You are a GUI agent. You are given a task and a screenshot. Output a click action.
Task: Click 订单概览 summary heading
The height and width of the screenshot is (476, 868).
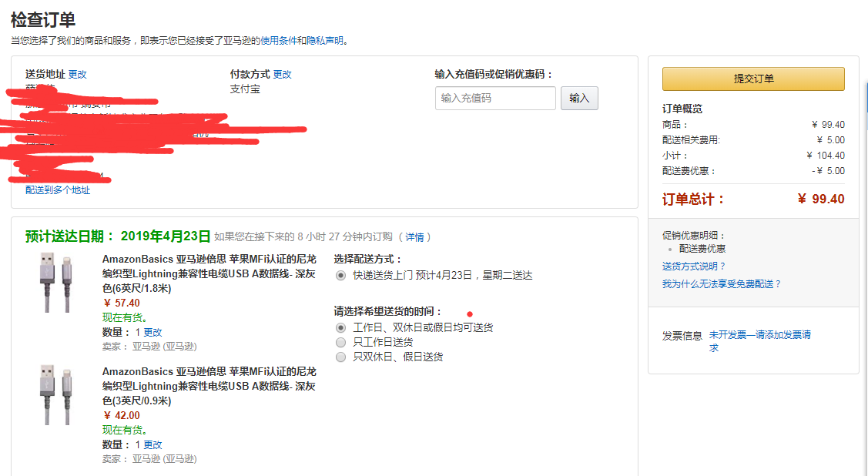pyautogui.click(x=682, y=109)
